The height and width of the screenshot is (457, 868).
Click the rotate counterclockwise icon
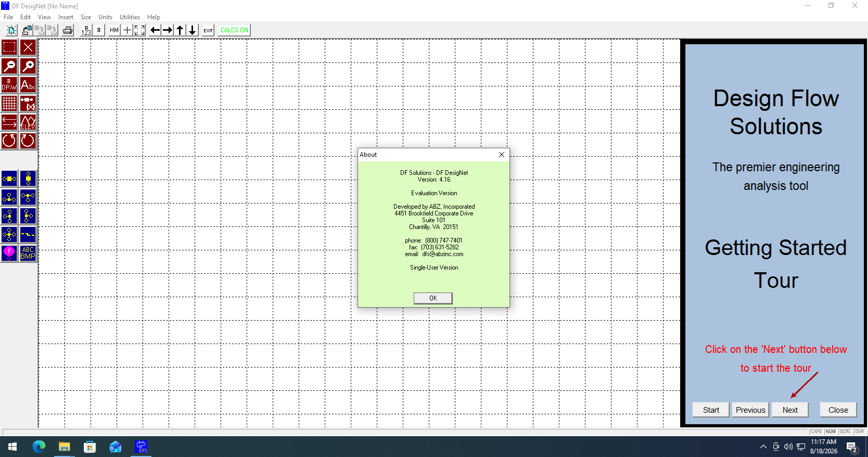point(9,141)
